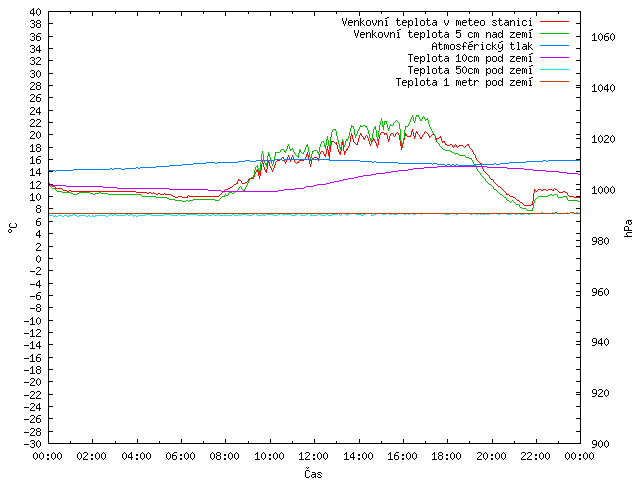
Task: Click the '-20' temperature axis label
Action: coord(32,382)
